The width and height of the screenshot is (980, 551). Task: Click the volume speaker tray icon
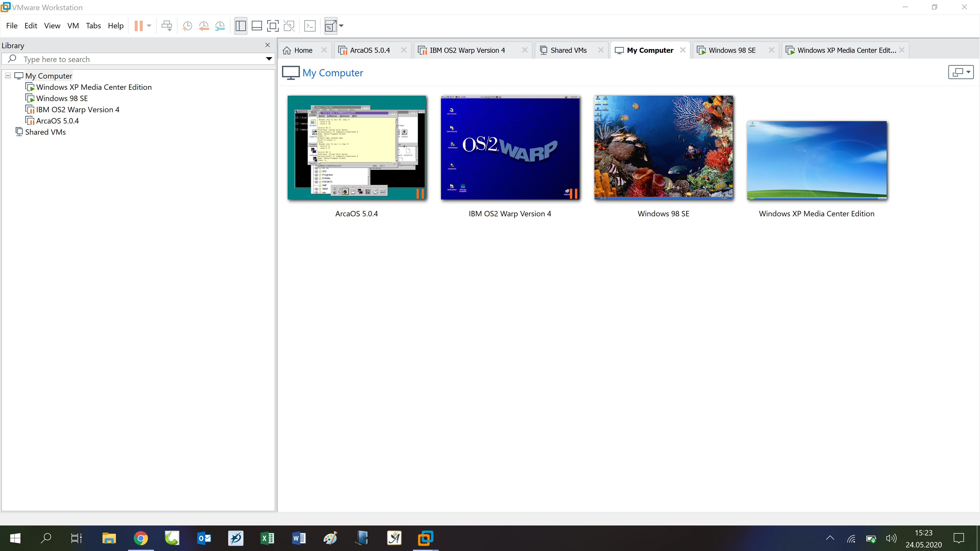coord(891,538)
